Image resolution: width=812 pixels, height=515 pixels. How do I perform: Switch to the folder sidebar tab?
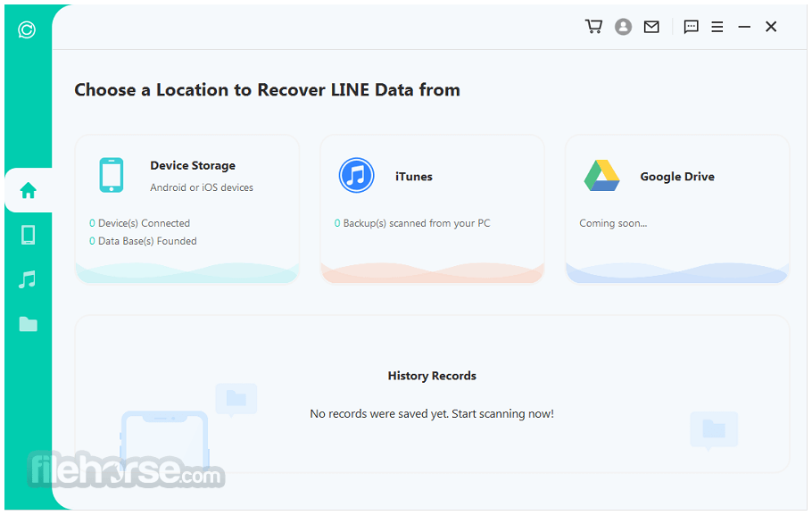pos(28,324)
